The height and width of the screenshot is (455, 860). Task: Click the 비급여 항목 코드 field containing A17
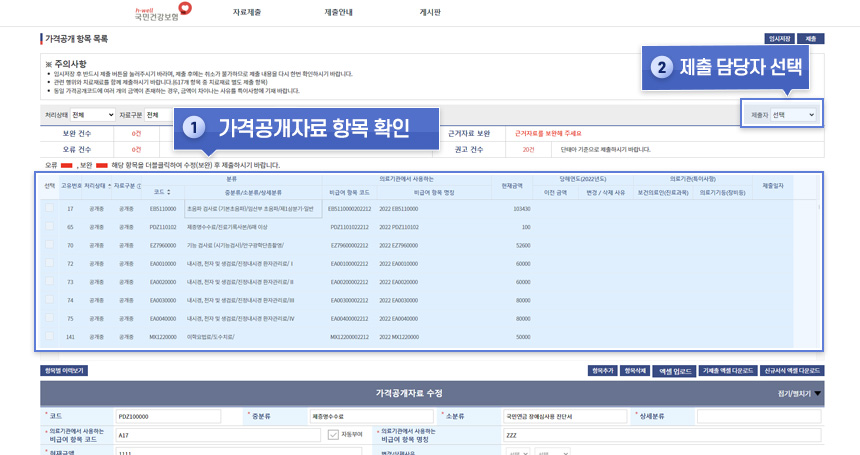218,435
